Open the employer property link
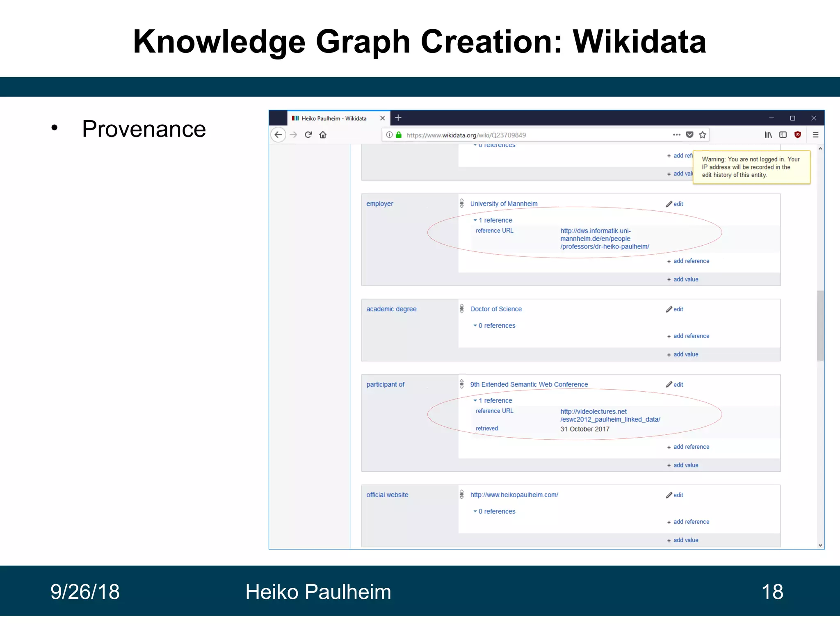Viewport: 840px width, 630px height. coord(380,204)
